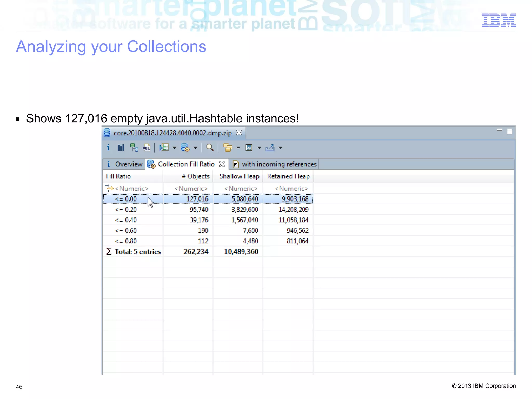This screenshot has height=399, width=532.
Task: Sort by Shallow Heap column header
Action: [238, 176]
